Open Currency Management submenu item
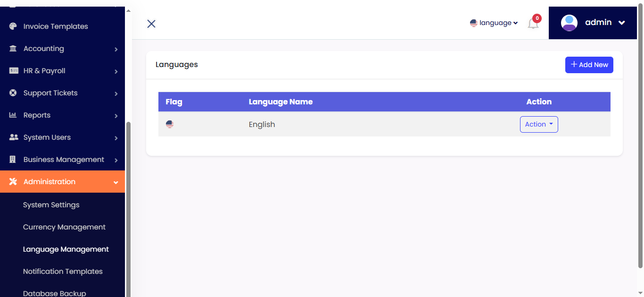This screenshot has width=644, height=297. click(x=64, y=227)
